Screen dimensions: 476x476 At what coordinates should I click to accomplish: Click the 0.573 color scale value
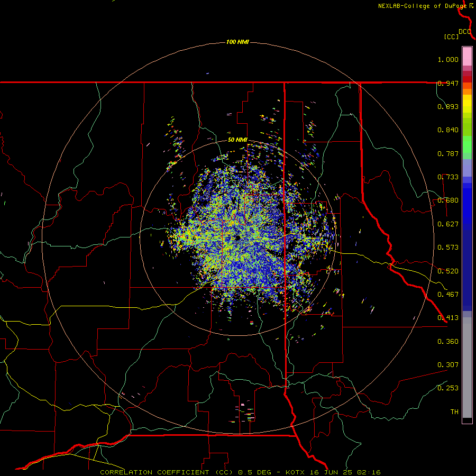click(x=448, y=248)
